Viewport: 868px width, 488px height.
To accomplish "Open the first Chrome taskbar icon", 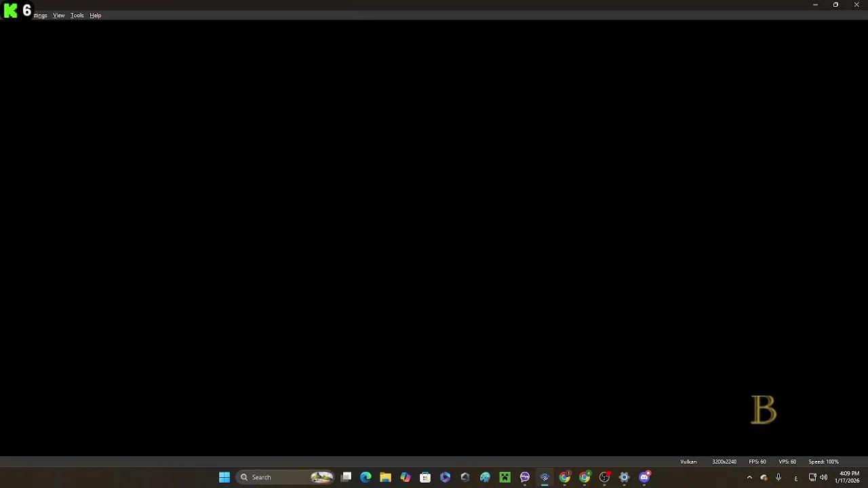I will pos(565,477).
